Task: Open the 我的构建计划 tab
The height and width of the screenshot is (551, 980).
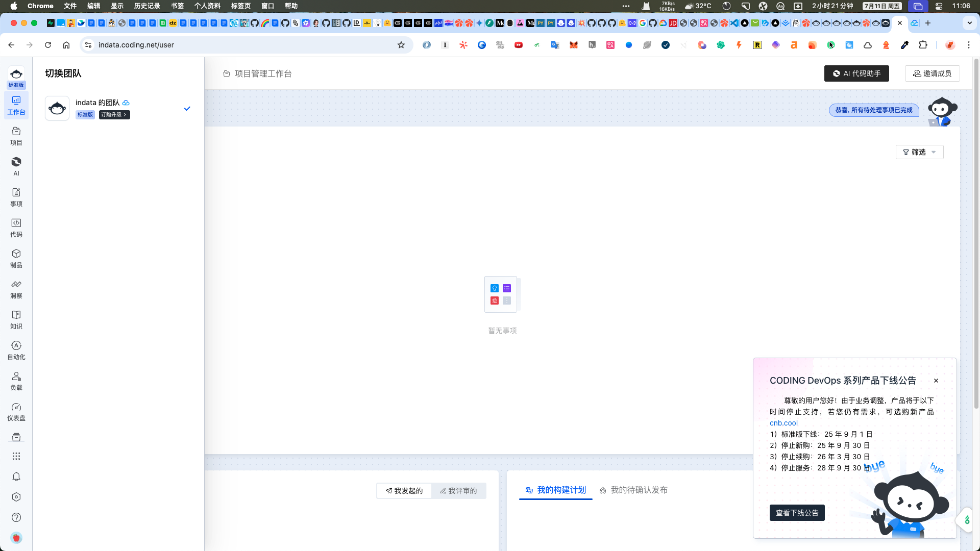Action: pos(556,490)
